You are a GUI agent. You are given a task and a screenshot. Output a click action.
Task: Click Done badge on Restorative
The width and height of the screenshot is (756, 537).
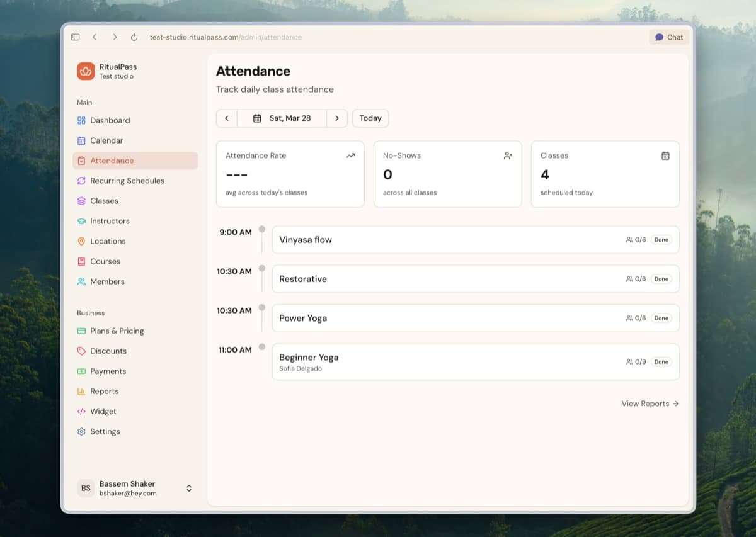(661, 279)
